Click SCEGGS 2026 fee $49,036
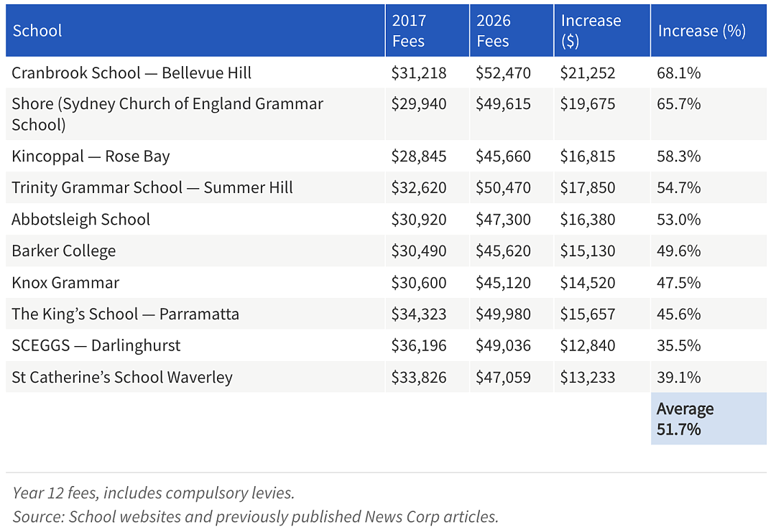This screenshot has width=776, height=532. [503, 345]
